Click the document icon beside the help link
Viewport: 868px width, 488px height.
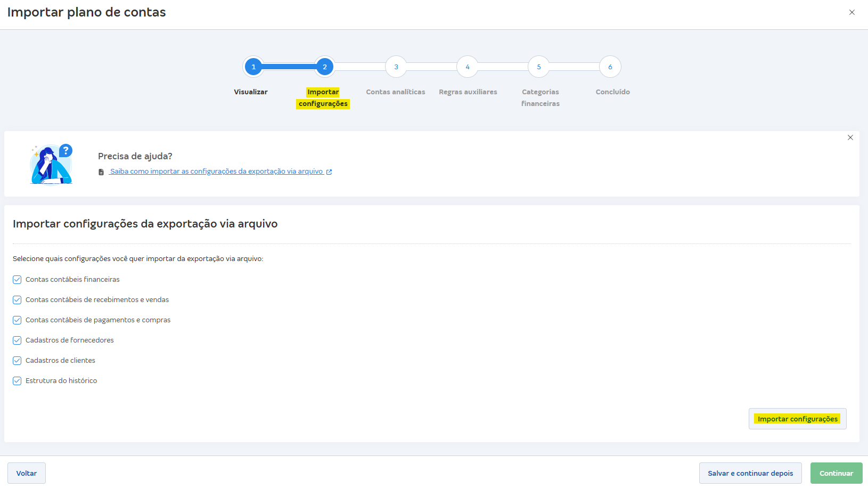coord(101,172)
